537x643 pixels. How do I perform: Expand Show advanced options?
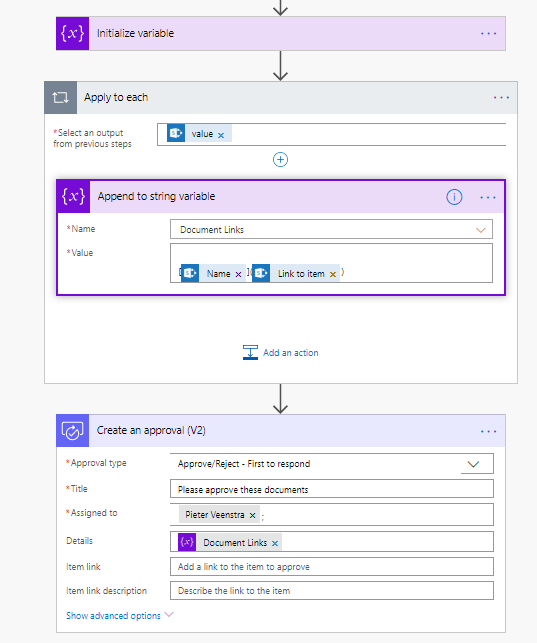coord(119,616)
